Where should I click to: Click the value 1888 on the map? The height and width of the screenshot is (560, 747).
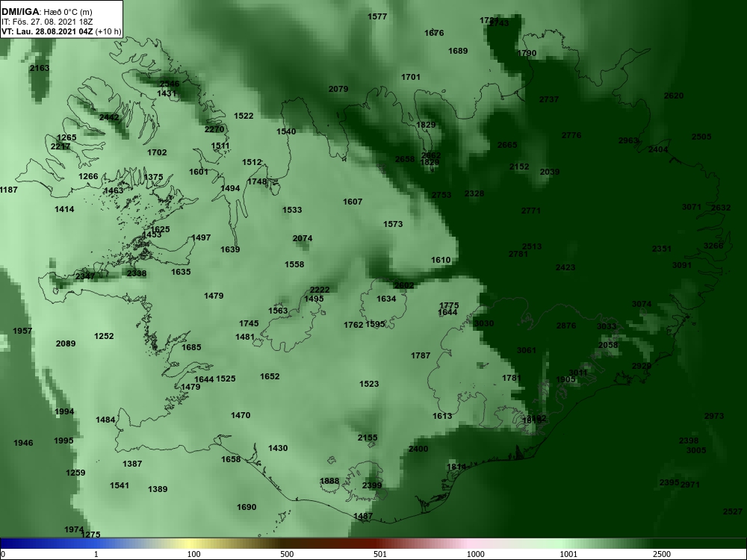[329, 481]
